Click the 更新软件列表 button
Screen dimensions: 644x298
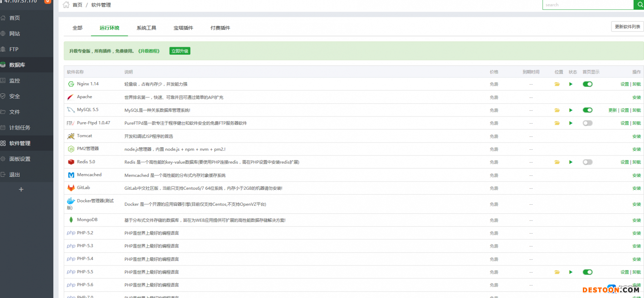(628, 27)
